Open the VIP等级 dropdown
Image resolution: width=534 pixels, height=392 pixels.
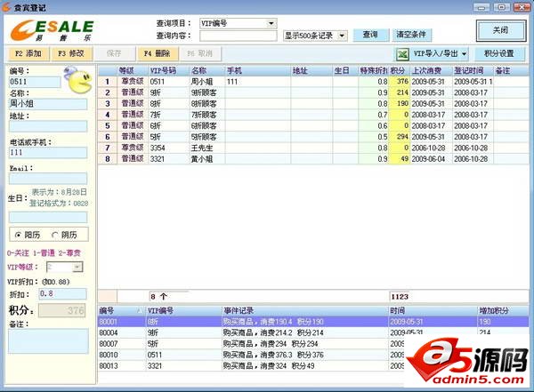(77, 268)
